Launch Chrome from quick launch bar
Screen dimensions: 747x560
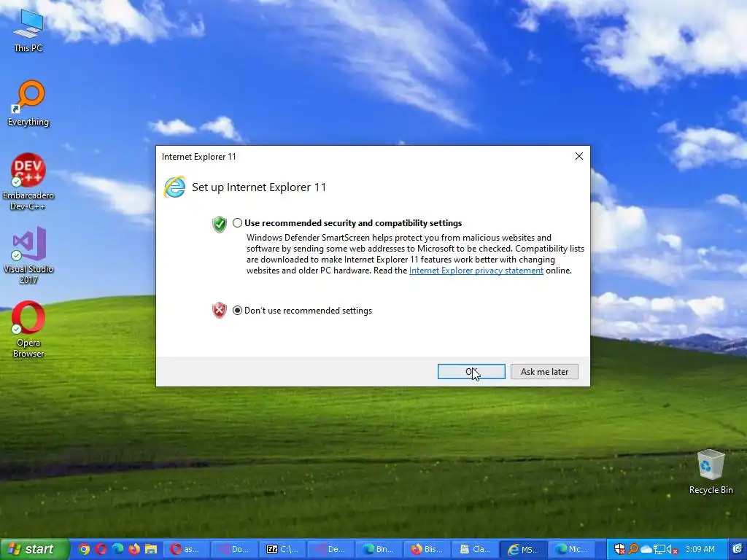coord(84,549)
